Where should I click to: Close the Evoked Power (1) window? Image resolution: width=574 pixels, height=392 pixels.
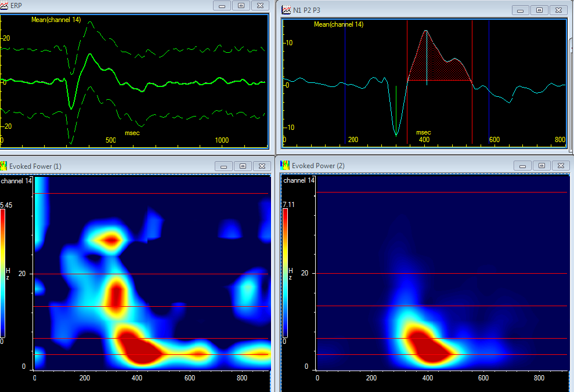[x=261, y=166]
